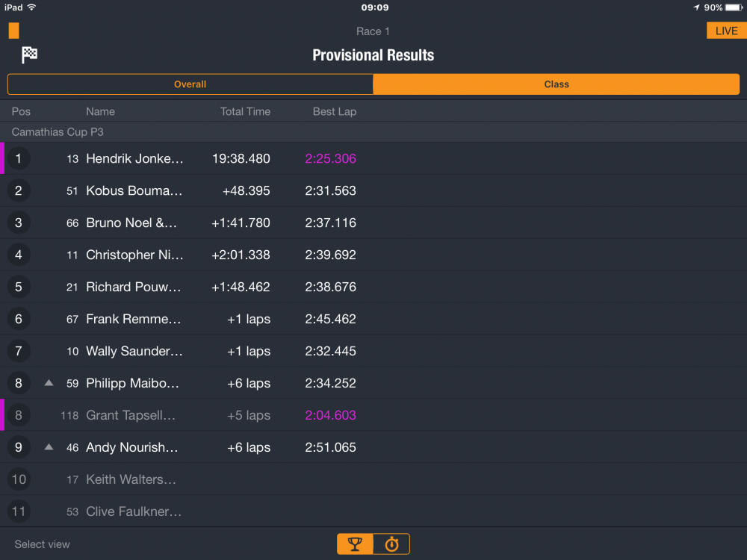Select the trophy results view icon
This screenshot has width=747, height=560.
point(355,544)
